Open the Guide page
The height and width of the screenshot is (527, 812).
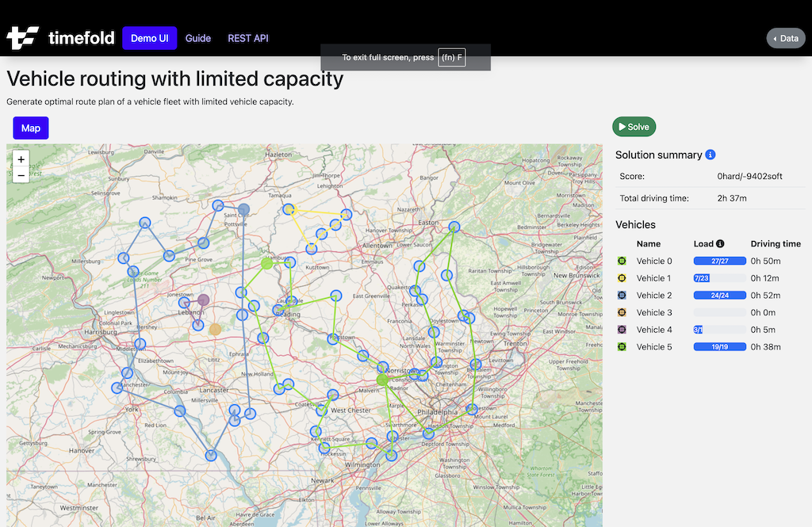point(197,38)
